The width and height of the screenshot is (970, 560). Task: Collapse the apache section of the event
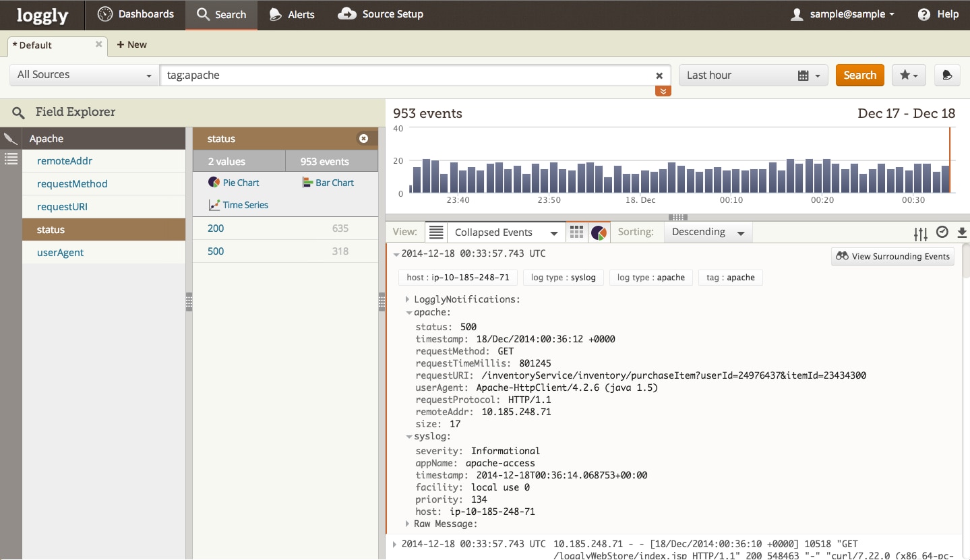click(409, 313)
